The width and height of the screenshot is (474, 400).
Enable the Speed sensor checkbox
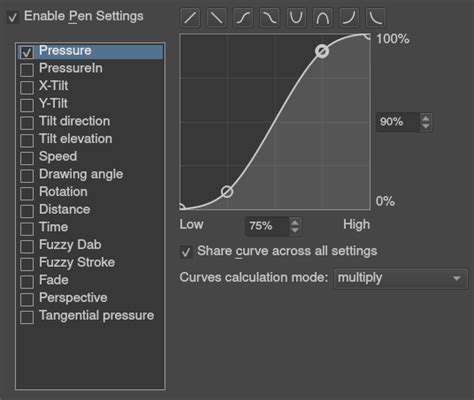point(27,158)
